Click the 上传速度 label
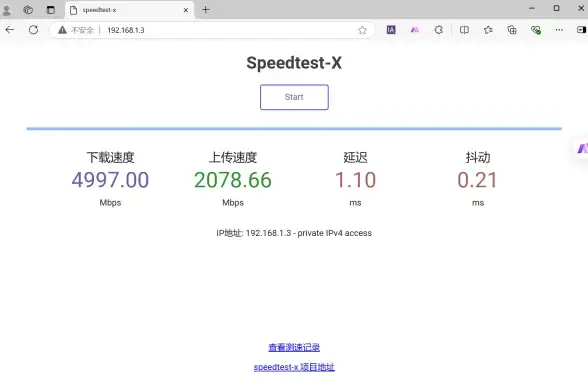This screenshot has height=380, width=588. pyautogui.click(x=233, y=157)
